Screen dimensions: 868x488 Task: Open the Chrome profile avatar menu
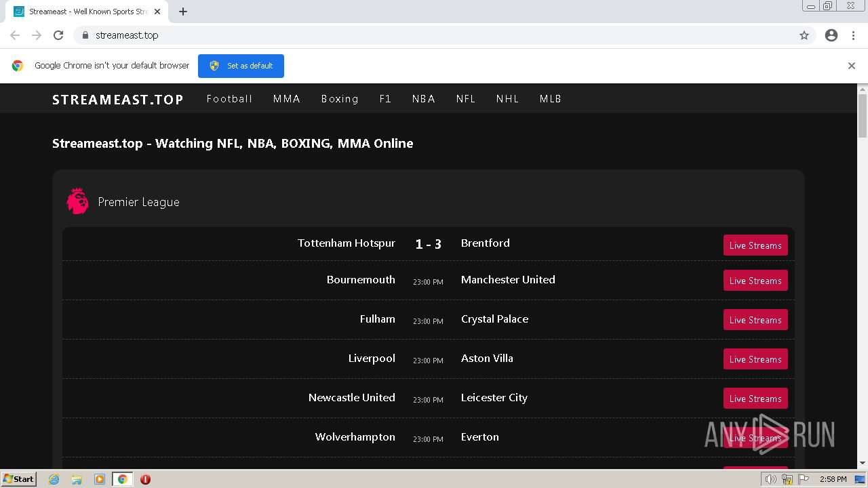(831, 35)
